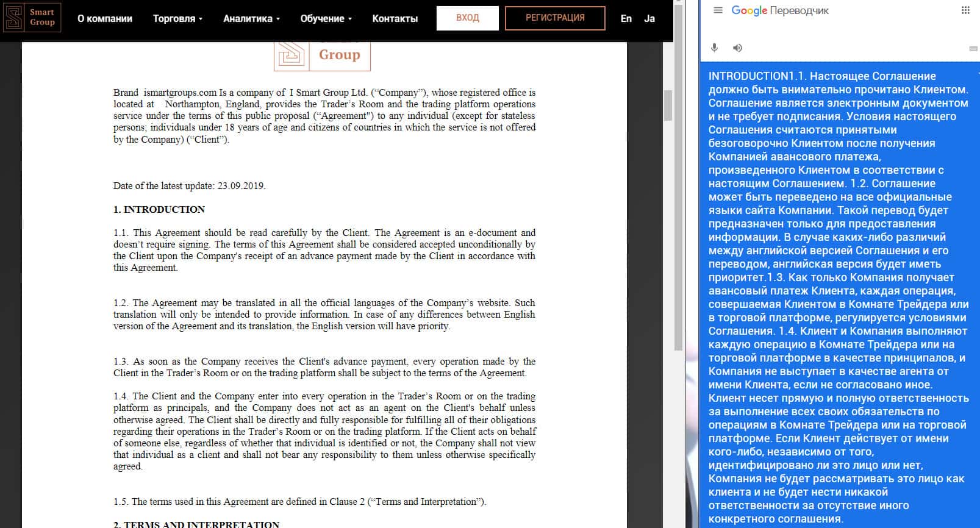
Task: Click the ВХОД login button
Action: 468,18
